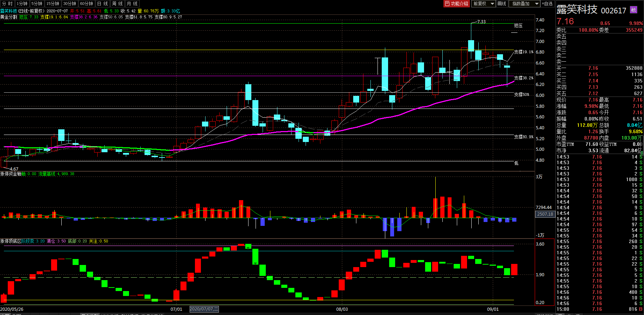Viewport: 644px width, 315px height.
Task: Click the 黄金分割 indicator label
Action: (x=8, y=17)
